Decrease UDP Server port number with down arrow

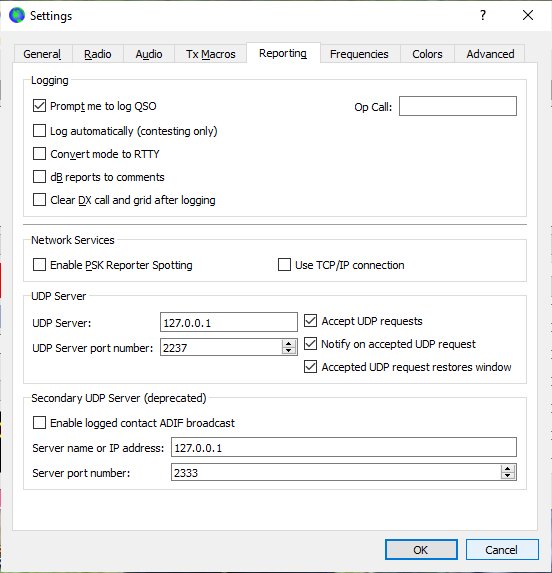click(289, 351)
